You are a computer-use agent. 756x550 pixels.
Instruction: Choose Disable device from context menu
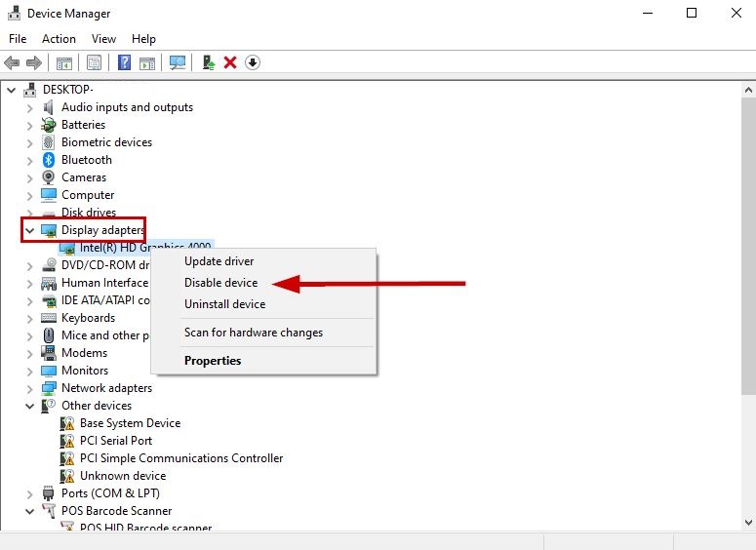(x=220, y=283)
